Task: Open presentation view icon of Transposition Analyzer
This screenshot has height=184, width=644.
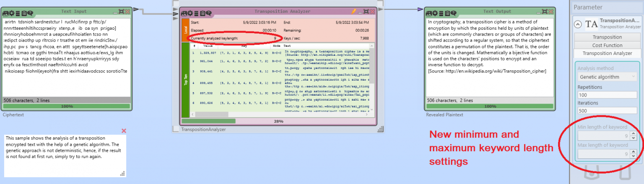Action: tap(184, 13)
